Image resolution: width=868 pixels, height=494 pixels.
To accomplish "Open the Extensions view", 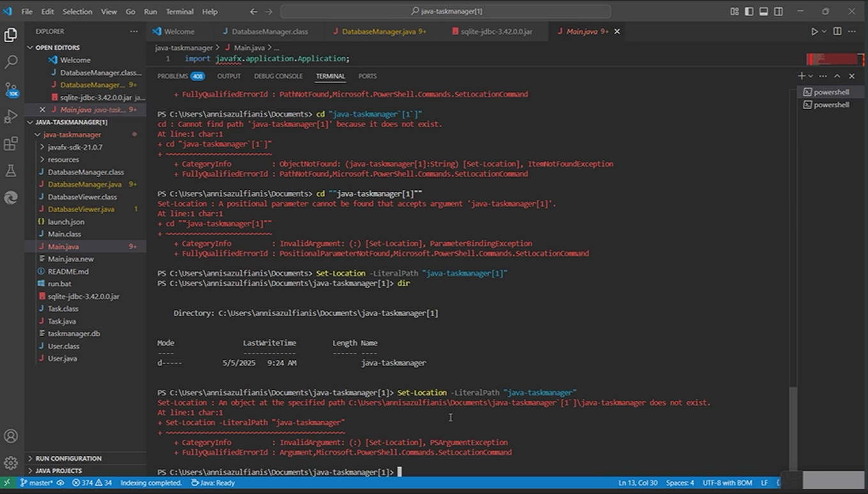I will click(11, 144).
